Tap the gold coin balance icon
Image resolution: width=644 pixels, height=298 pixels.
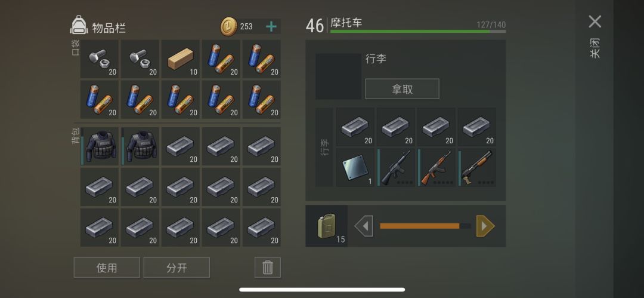coord(228,27)
